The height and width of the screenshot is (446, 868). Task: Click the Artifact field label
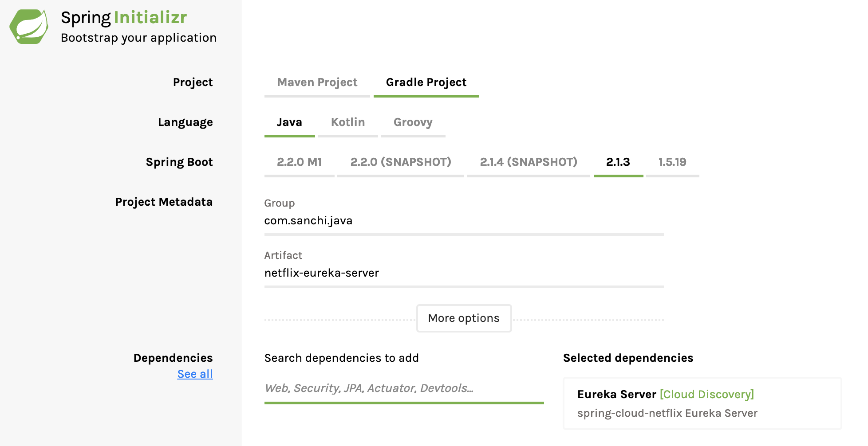(283, 255)
